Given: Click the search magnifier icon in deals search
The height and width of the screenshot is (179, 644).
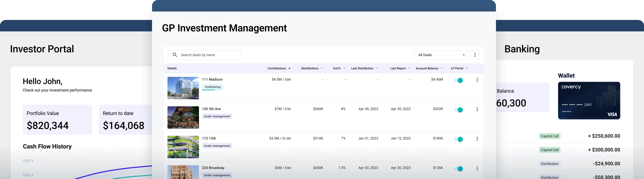Looking at the screenshot, I should [175, 55].
